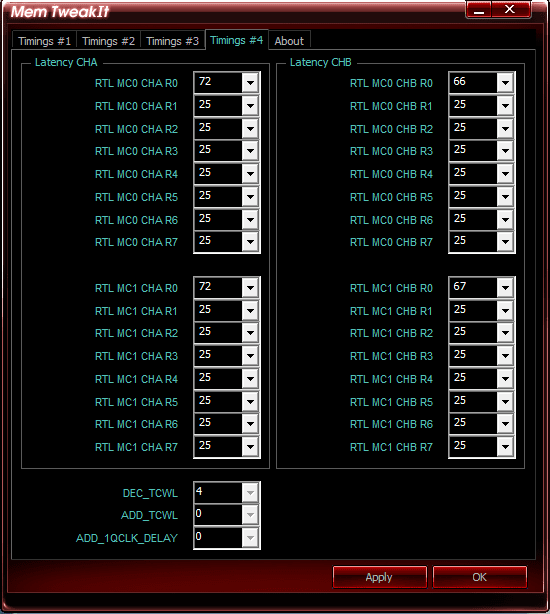This screenshot has width=550, height=614.
Task: Click the ADD_1QCLK_DELAY combo box
Action: [227, 538]
